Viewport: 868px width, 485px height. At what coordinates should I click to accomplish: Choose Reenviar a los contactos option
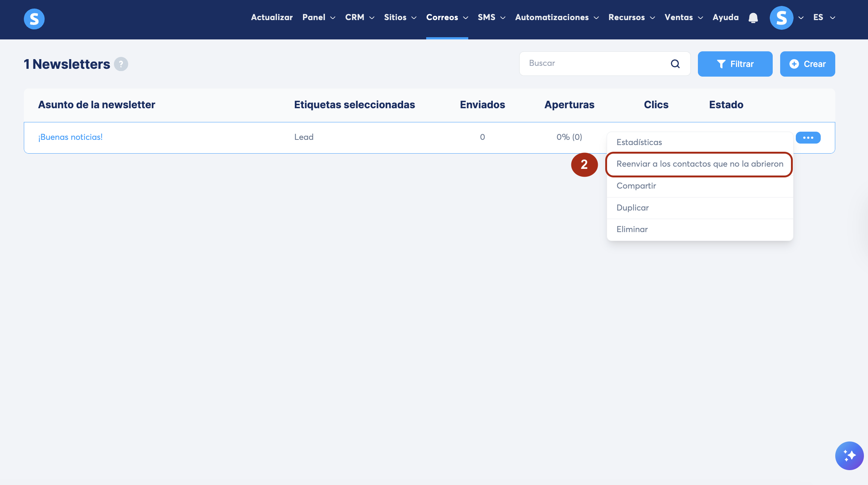pos(699,164)
